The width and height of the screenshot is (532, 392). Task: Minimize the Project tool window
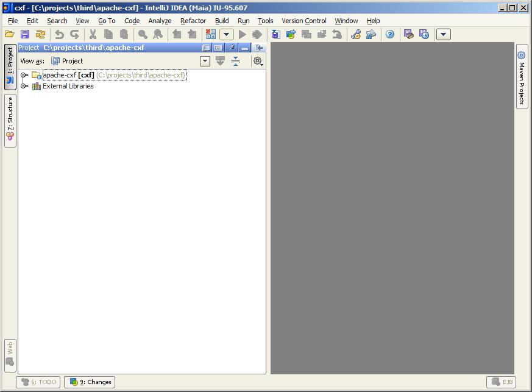point(244,48)
